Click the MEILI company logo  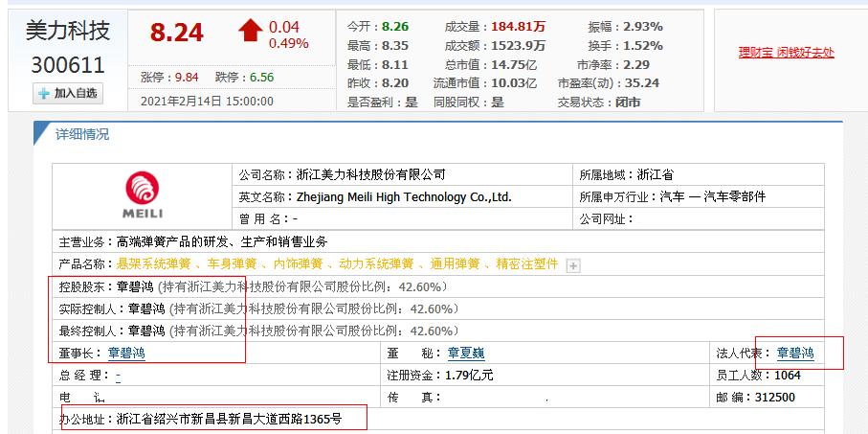click(x=143, y=195)
